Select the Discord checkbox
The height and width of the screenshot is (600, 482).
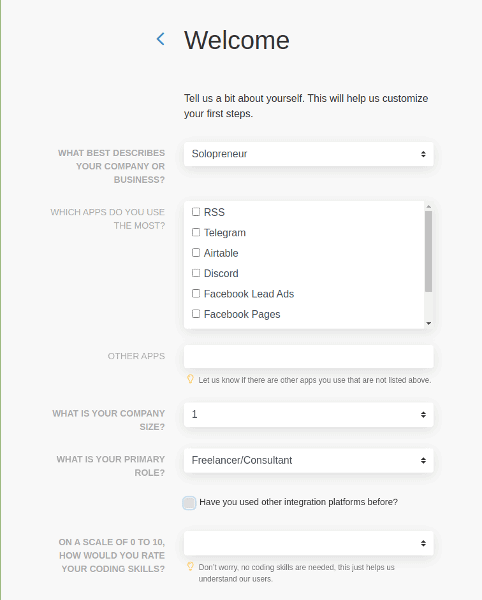pyautogui.click(x=196, y=273)
